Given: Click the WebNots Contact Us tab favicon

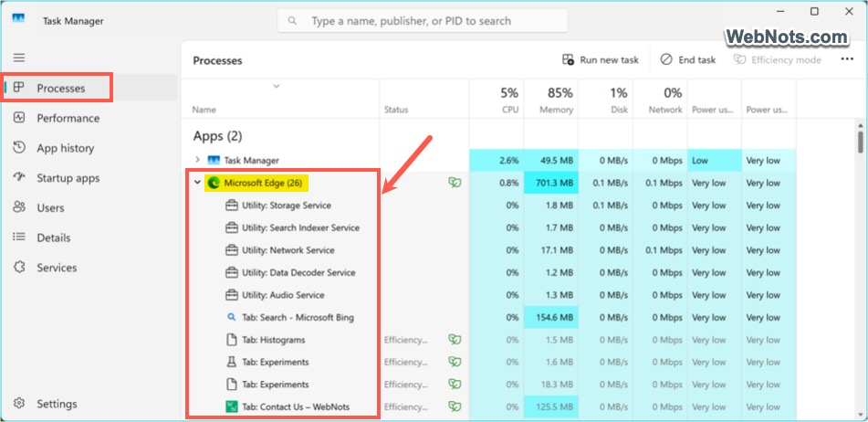Looking at the screenshot, I should tap(232, 407).
